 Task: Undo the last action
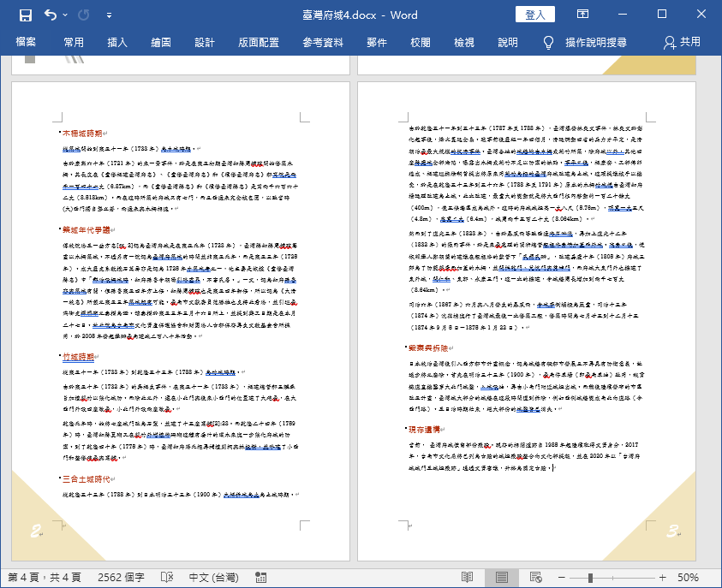coord(51,15)
